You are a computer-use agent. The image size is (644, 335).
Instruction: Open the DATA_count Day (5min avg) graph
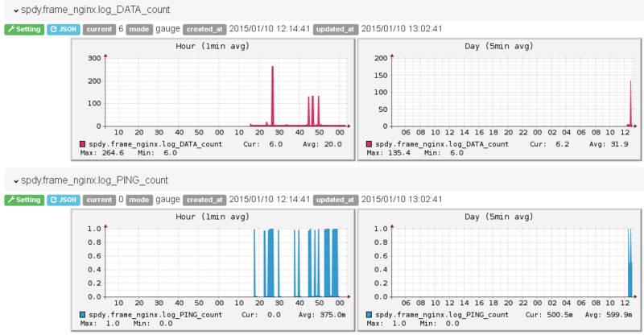pyautogui.click(x=499, y=100)
